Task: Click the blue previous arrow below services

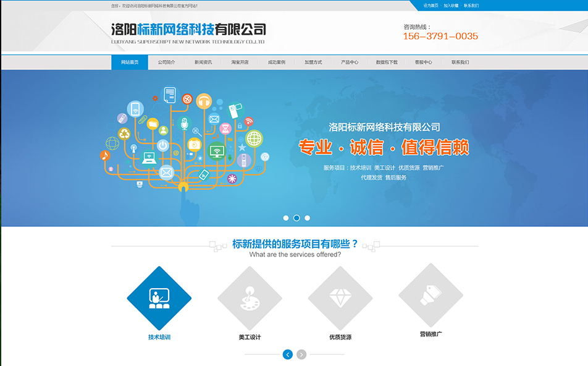Action: pos(288,354)
